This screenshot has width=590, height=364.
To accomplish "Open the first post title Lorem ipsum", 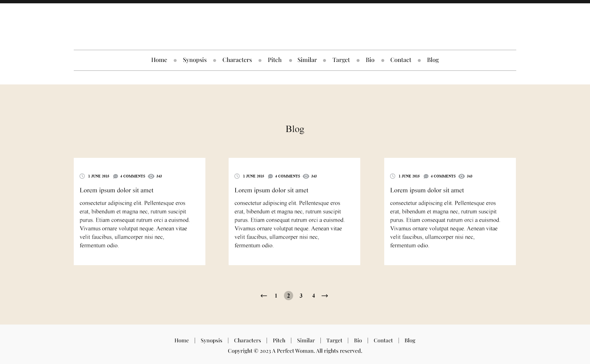I will pos(117,190).
